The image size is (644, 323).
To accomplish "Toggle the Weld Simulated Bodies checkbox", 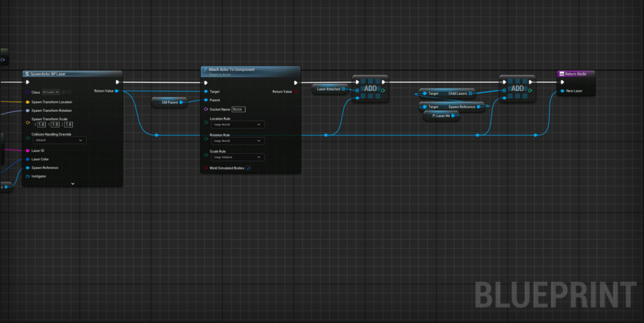I will [248, 168].
